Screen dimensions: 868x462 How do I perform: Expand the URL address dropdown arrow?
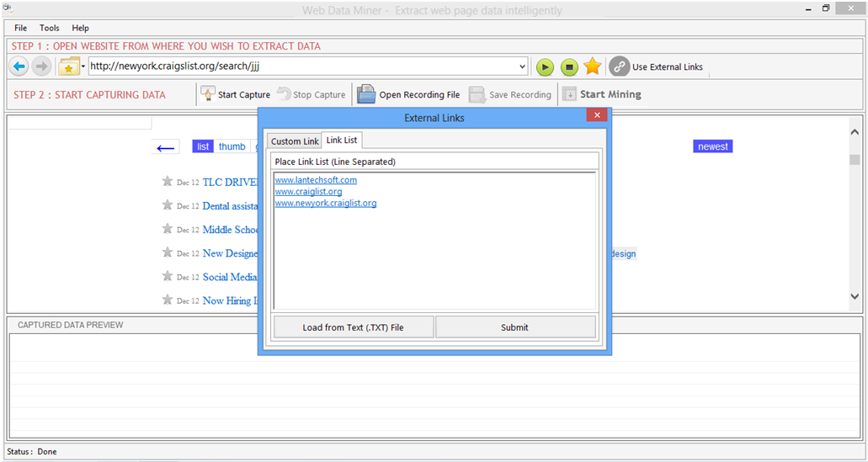click(x=522, y=66)
